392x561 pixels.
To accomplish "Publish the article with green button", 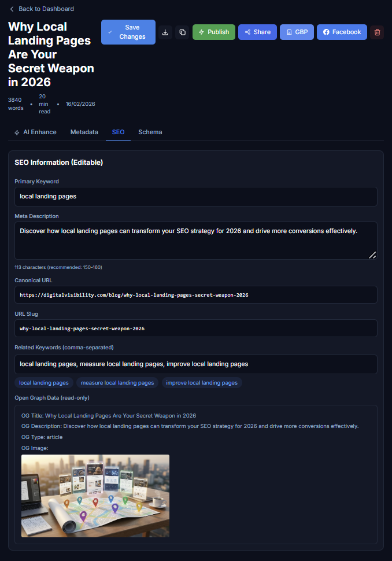I will (x=214, y=32).
